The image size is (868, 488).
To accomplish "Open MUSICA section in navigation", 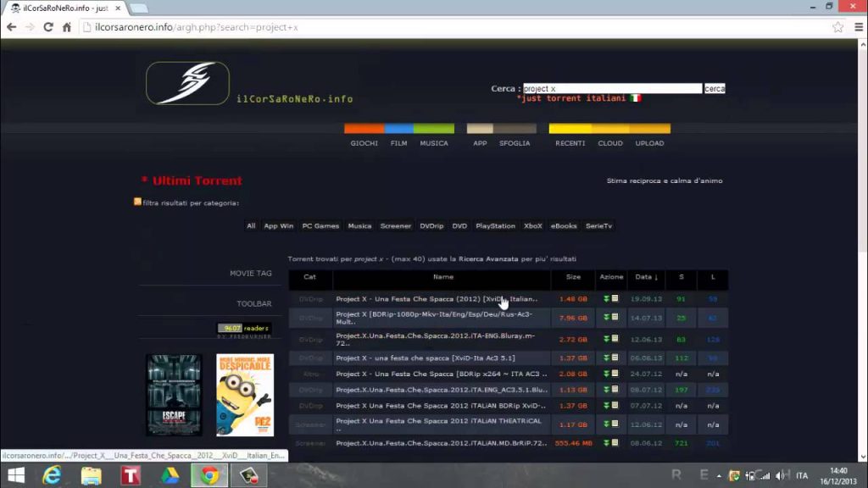I will [434, 143].
